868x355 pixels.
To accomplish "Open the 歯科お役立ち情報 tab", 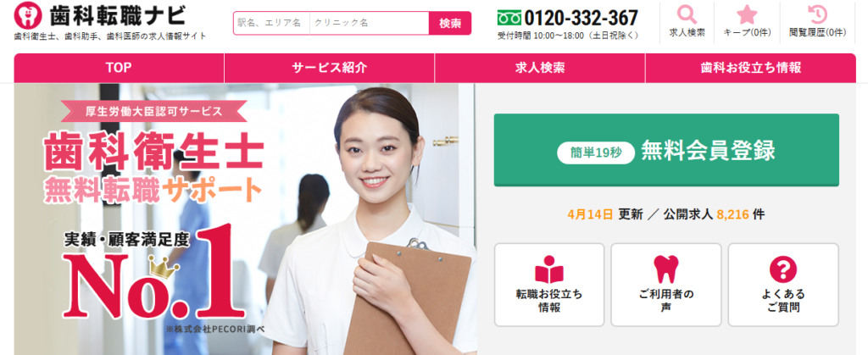I will coord(751,68).
